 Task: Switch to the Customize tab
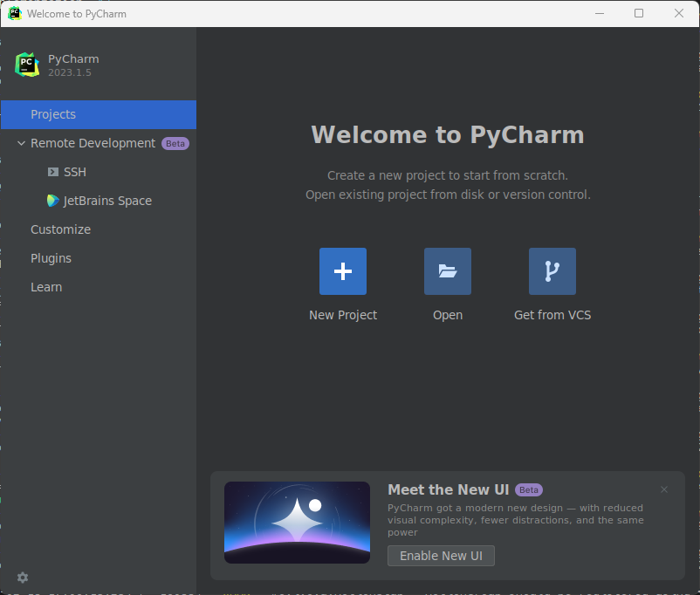[99, 229]
